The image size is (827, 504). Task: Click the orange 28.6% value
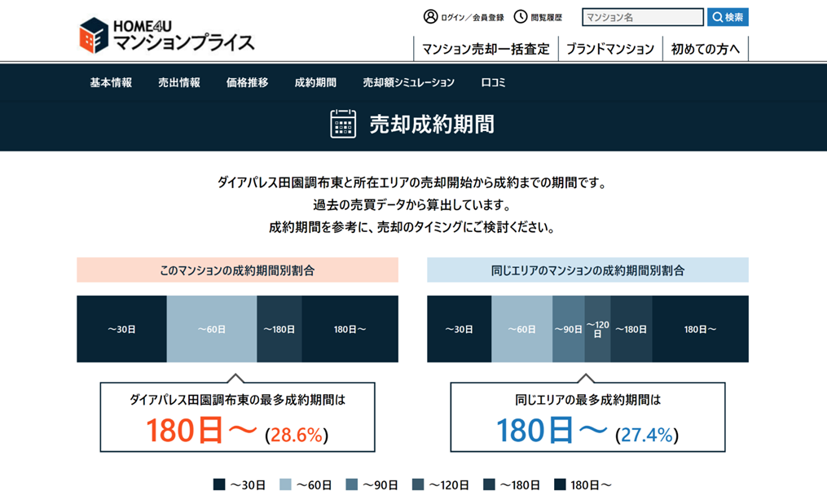click(x=296, y=435)
